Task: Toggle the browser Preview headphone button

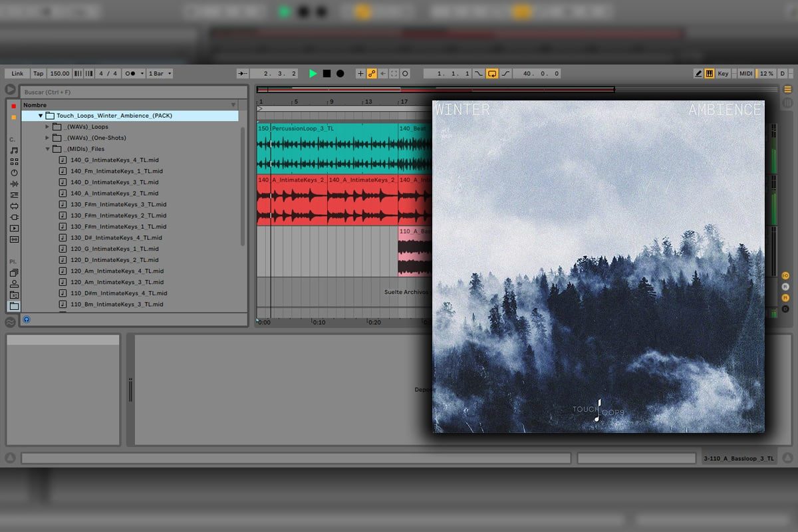Action: pyautogui.click(x=27, y=319)
